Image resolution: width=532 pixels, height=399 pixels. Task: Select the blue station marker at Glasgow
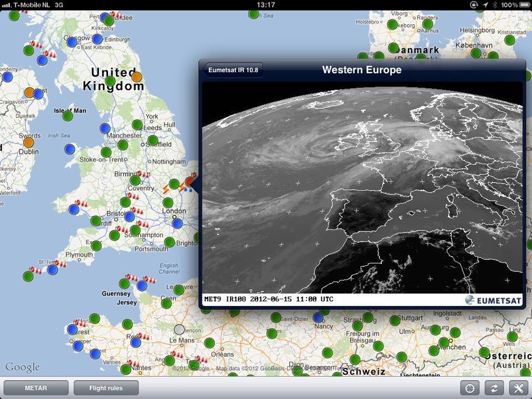pyautogui.click(x=72, y=42)
